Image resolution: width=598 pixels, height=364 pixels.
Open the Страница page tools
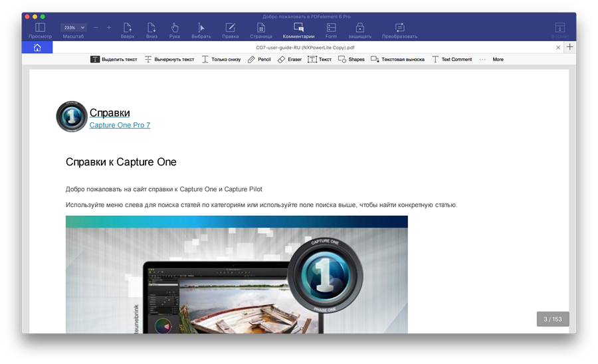point(261,31)
